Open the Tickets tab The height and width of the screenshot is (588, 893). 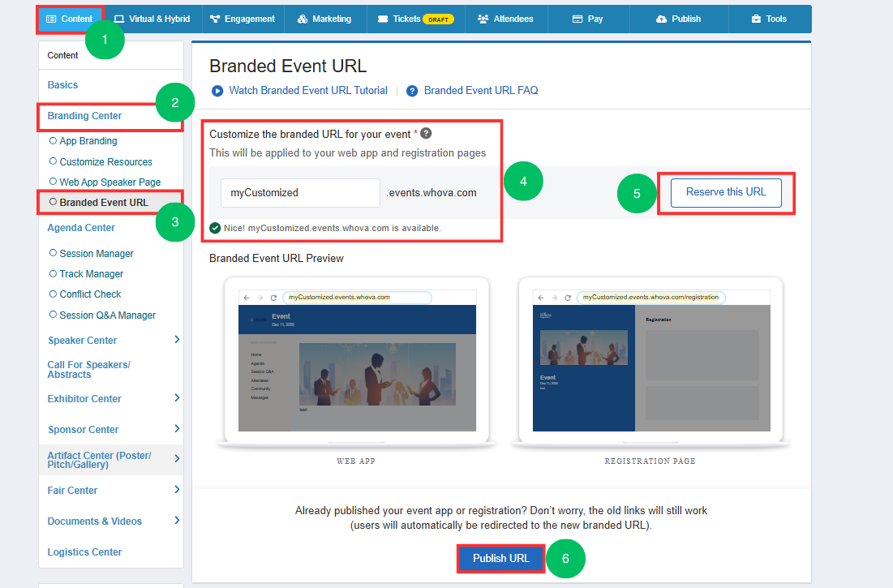416,19
